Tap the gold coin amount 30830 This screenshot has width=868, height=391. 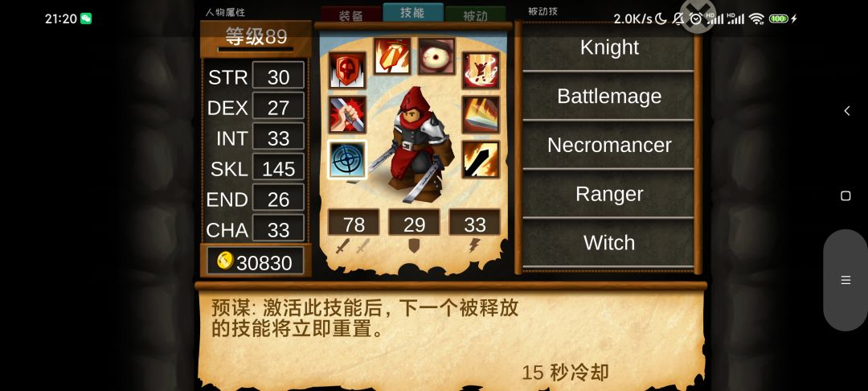[x=256, y=262]
